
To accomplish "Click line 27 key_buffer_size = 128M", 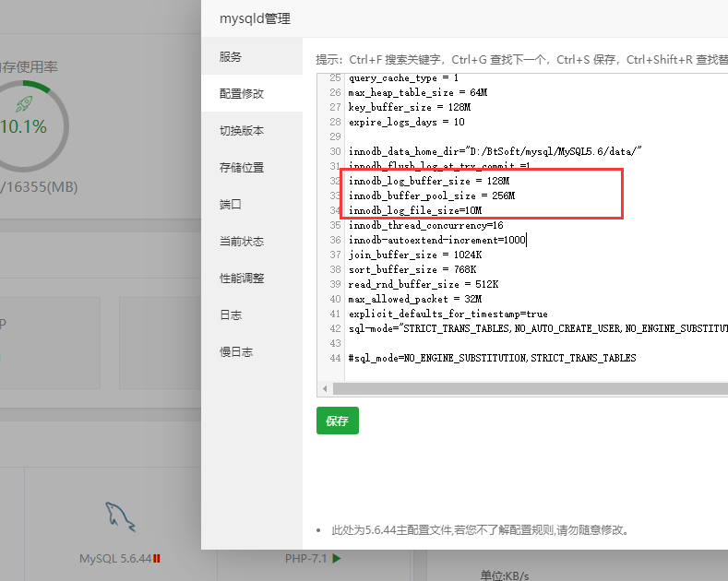I will (x=410, y=107).
